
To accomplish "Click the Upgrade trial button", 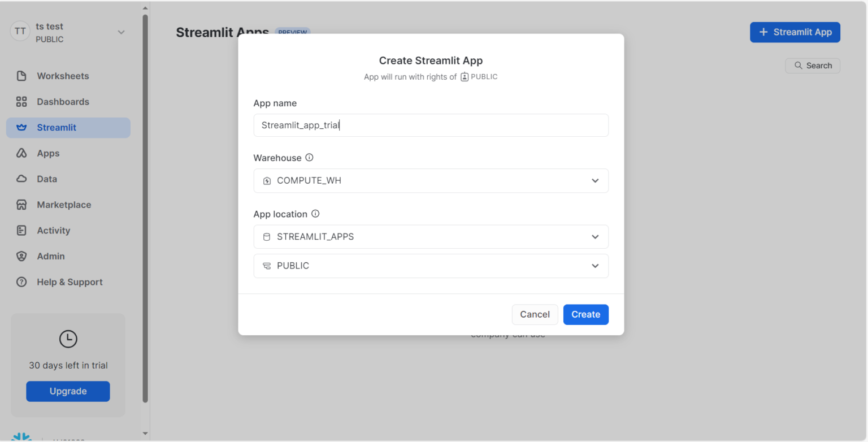I will point(68,391).
